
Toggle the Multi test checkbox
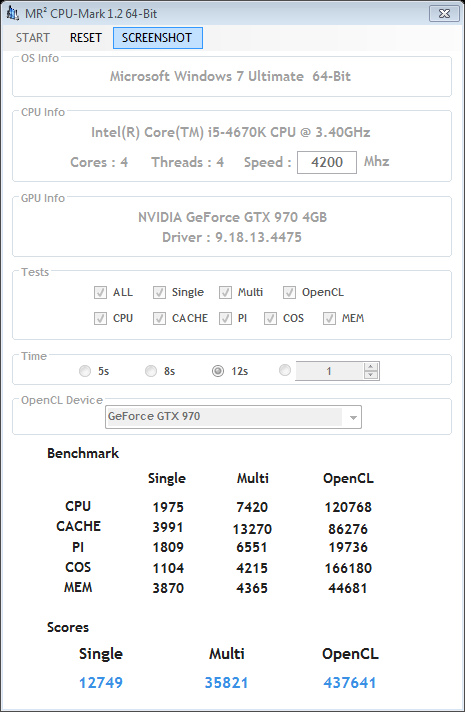click(x=225, y=292)
